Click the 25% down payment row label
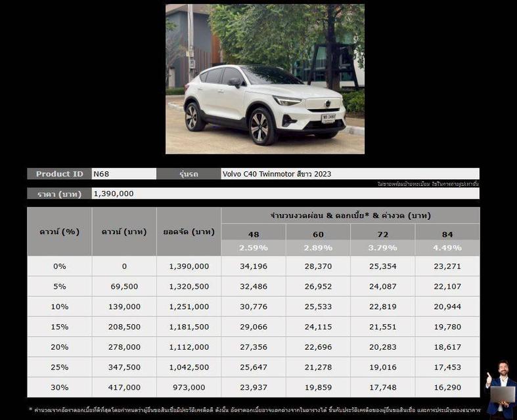This screenshot has width=517, height=420. point(59,367)
